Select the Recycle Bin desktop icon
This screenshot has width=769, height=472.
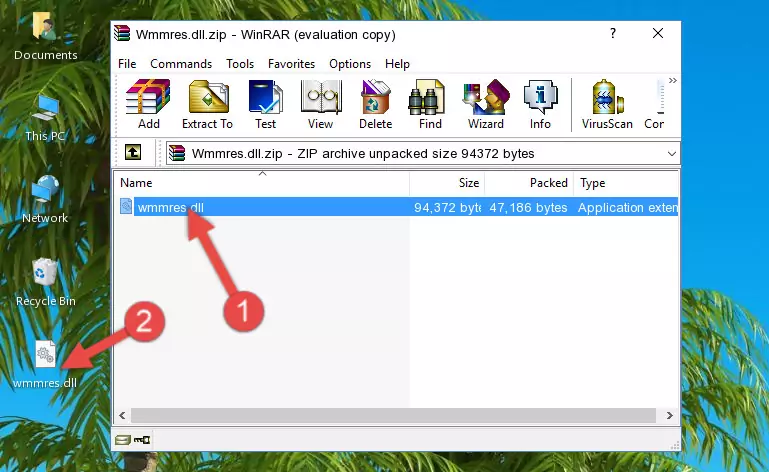(46, 283)
